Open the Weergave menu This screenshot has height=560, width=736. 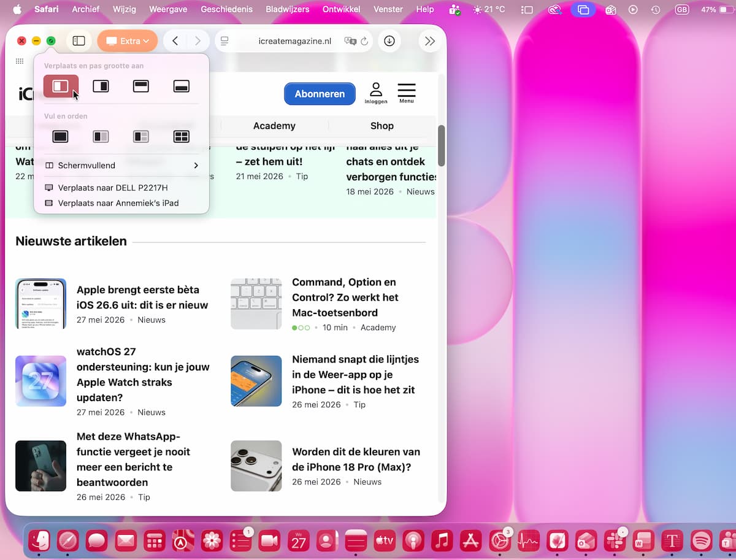(169, 9)
